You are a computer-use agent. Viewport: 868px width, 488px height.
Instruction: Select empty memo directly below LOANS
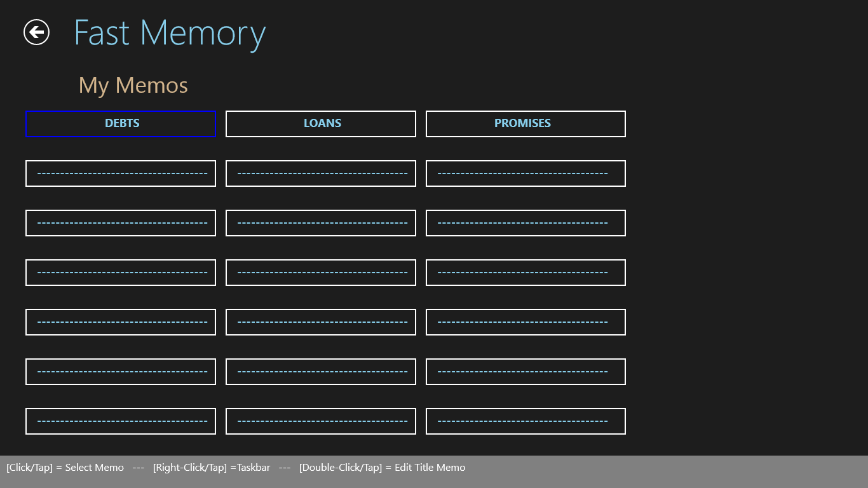coord(321,173)
